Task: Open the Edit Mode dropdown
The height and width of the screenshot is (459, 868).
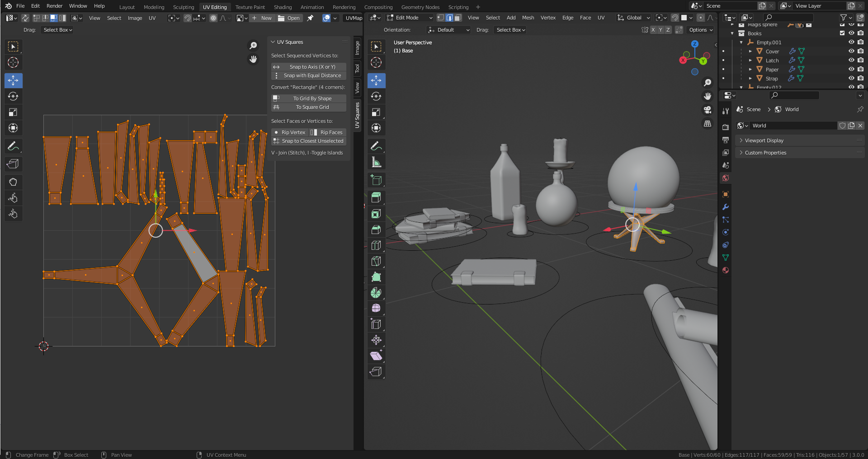Action: pos(410,18)
